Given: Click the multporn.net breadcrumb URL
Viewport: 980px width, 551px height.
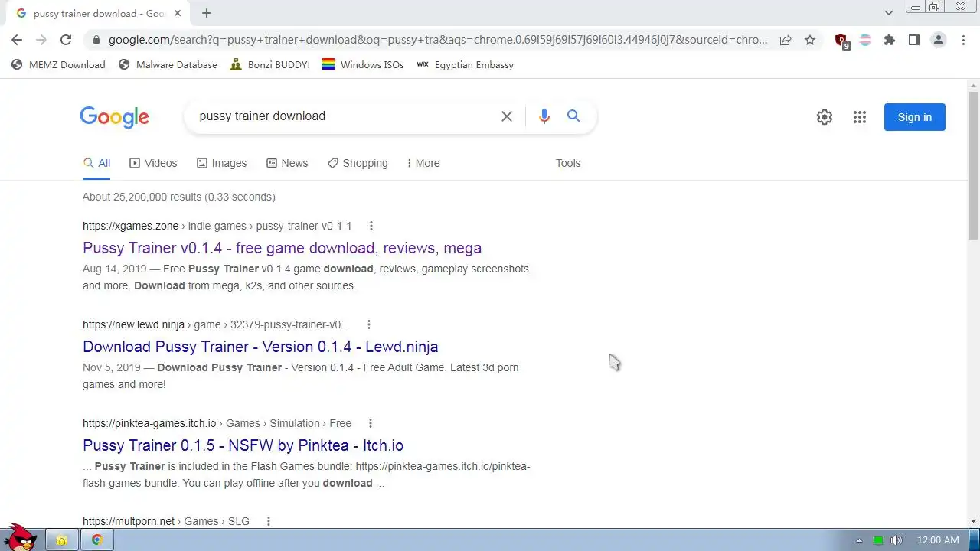Looking at the screenshot, I should 166,521.
